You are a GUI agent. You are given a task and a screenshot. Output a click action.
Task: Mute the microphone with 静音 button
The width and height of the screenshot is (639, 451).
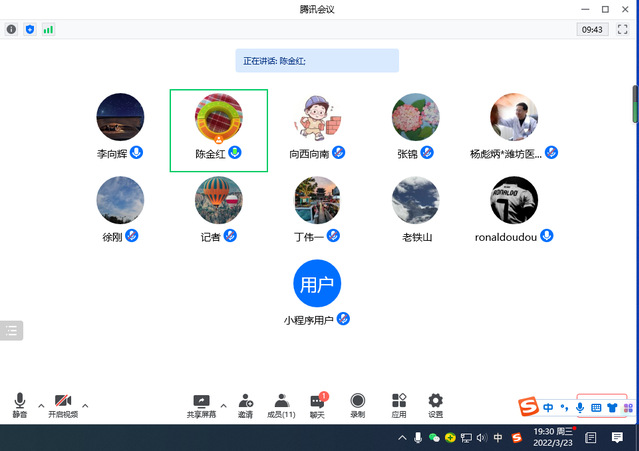[20, 403]
